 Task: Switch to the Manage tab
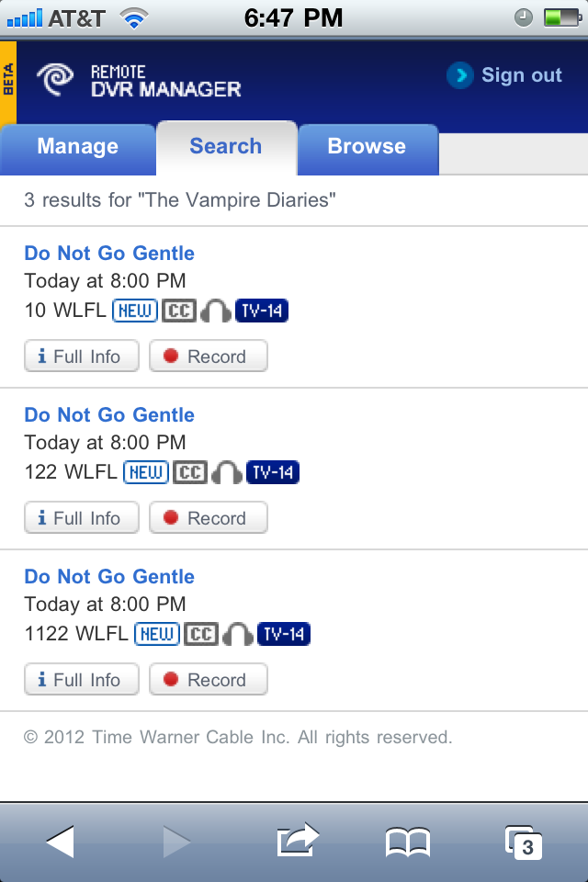pos(77,147)
